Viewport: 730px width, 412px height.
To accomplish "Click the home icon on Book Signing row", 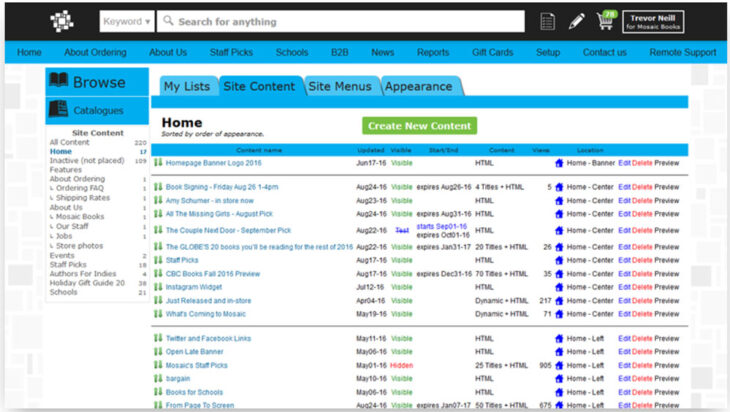I will [559, 187].
